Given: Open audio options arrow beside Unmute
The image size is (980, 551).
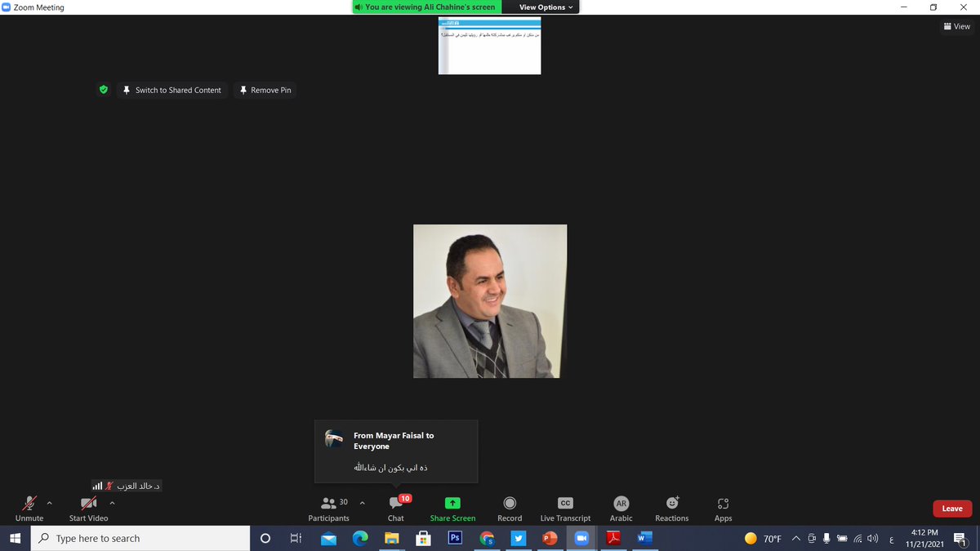Looking at the screenshot, I should coord(50,503).
